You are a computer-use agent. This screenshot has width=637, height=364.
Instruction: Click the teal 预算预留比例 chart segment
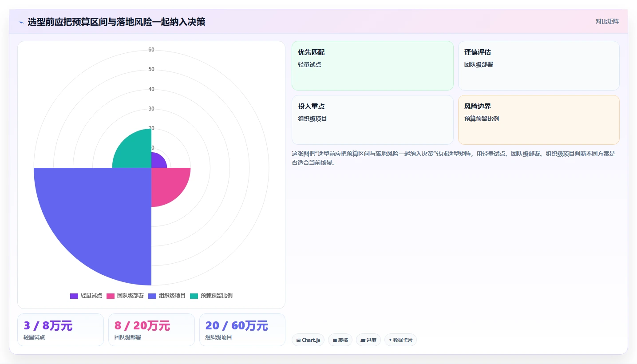coord(135,152)
